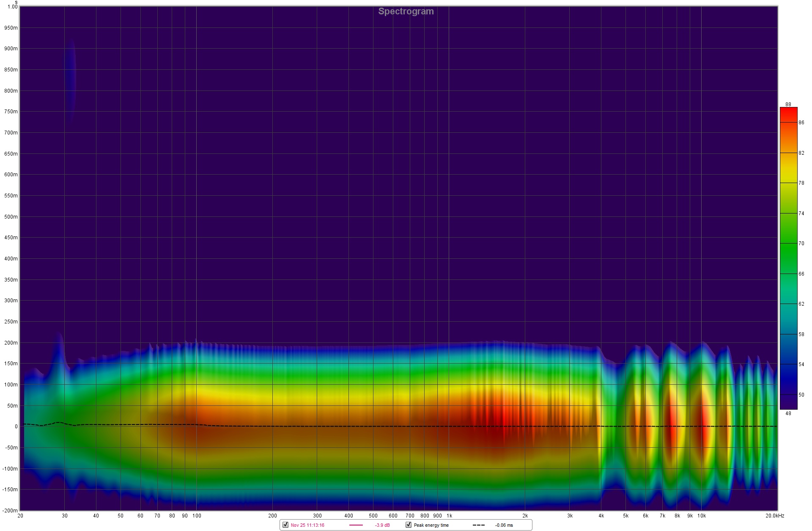
Task: Click the pink trace line sample in legend
Action: point(356,525)
